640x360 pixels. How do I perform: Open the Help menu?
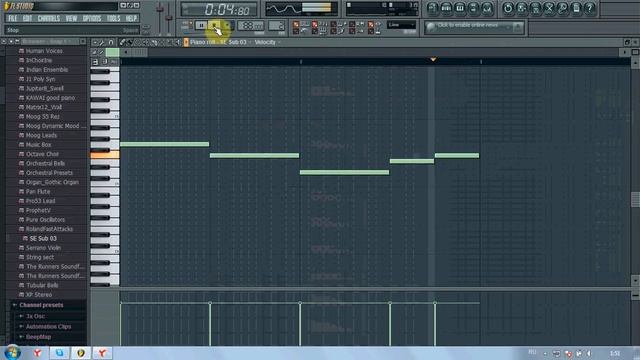[x=131, y=18]
